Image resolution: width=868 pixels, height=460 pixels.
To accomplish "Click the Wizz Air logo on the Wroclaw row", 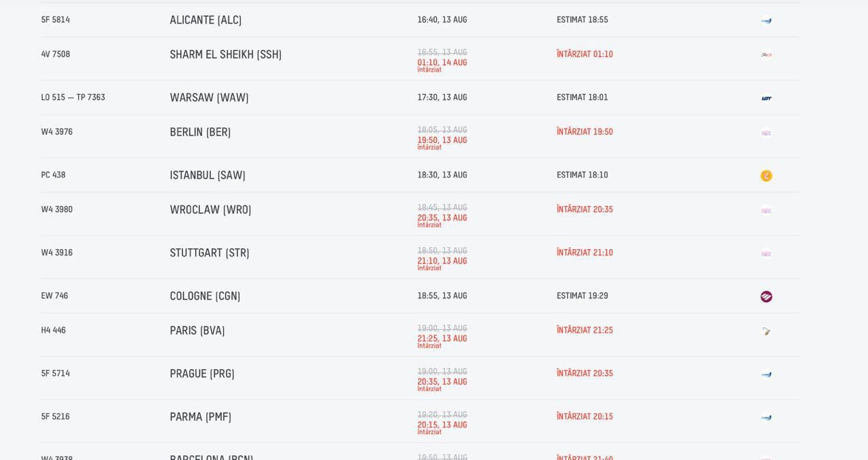I will [x=766, y=210].
